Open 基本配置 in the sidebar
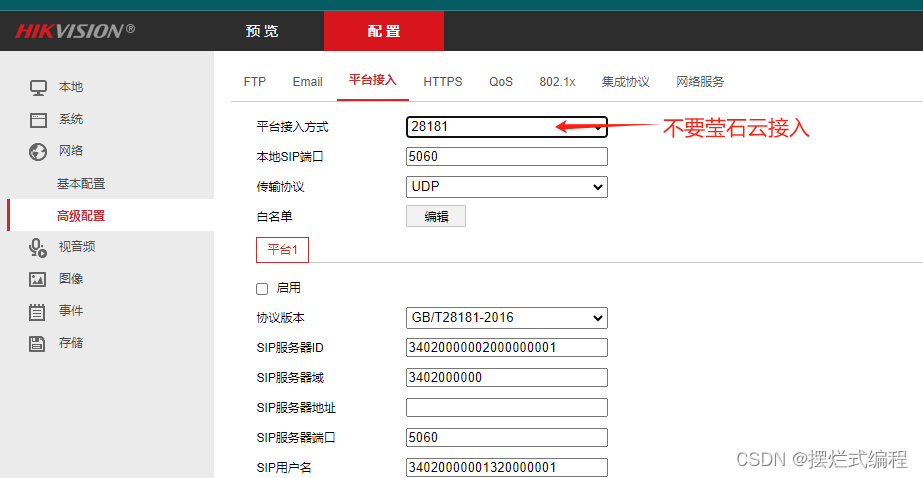This screenshot has width=923, height=478. (81, 184)
